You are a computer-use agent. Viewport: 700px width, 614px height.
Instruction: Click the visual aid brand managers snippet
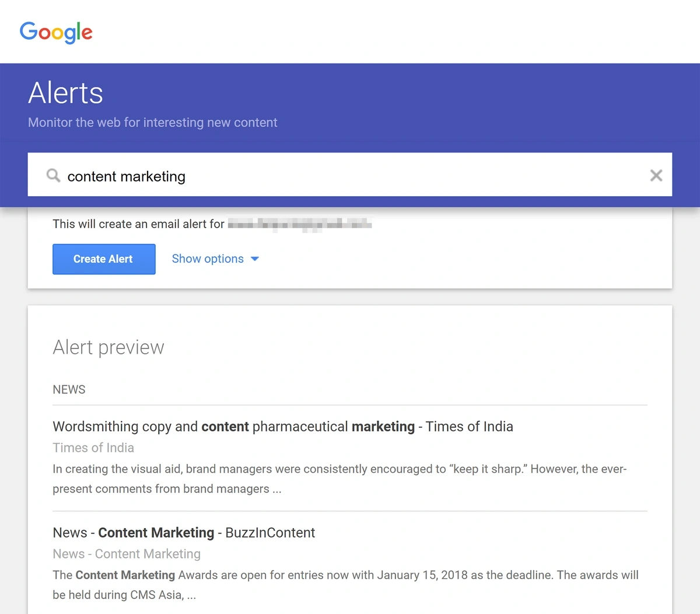(x=339, y=479)
